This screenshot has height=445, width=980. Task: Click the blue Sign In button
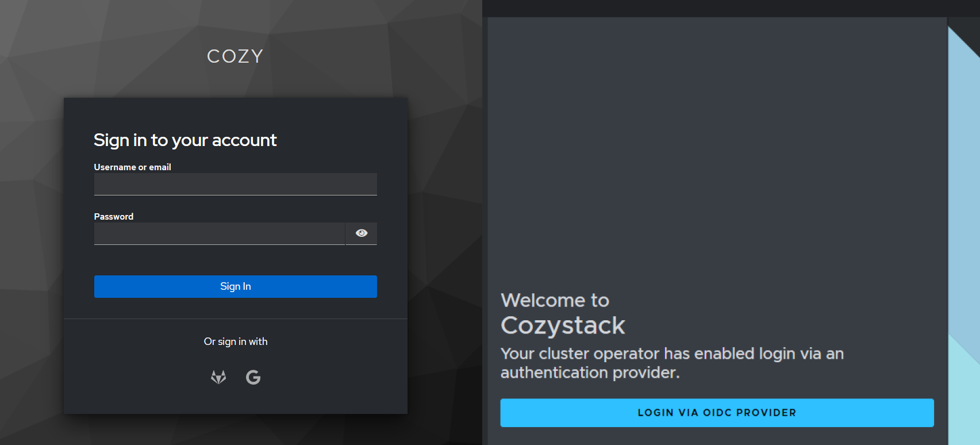click(x=236, y=286)
